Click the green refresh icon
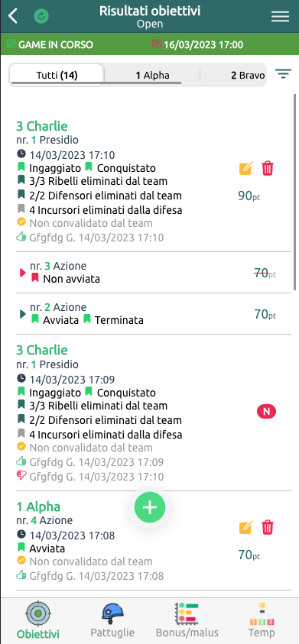 tap(41, 17)
